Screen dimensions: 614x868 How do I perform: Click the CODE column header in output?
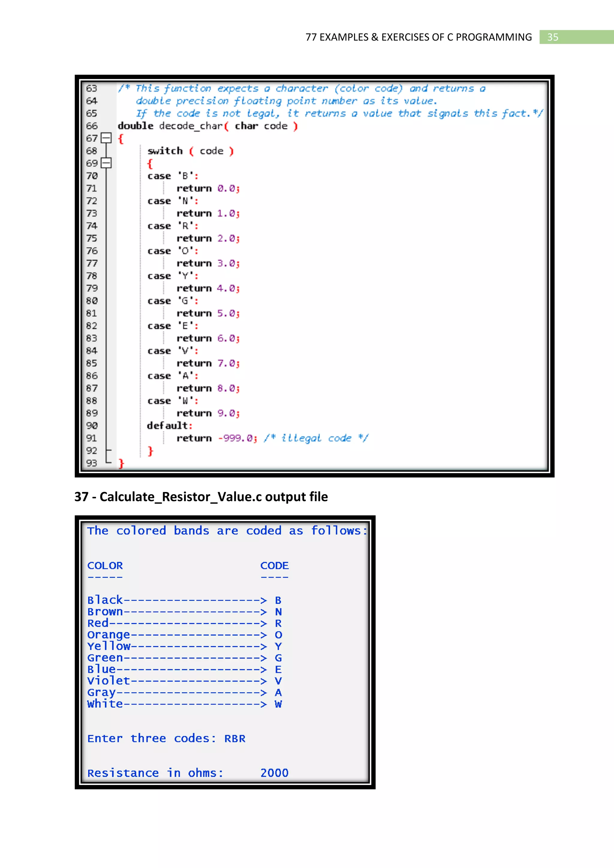point(275,565)
